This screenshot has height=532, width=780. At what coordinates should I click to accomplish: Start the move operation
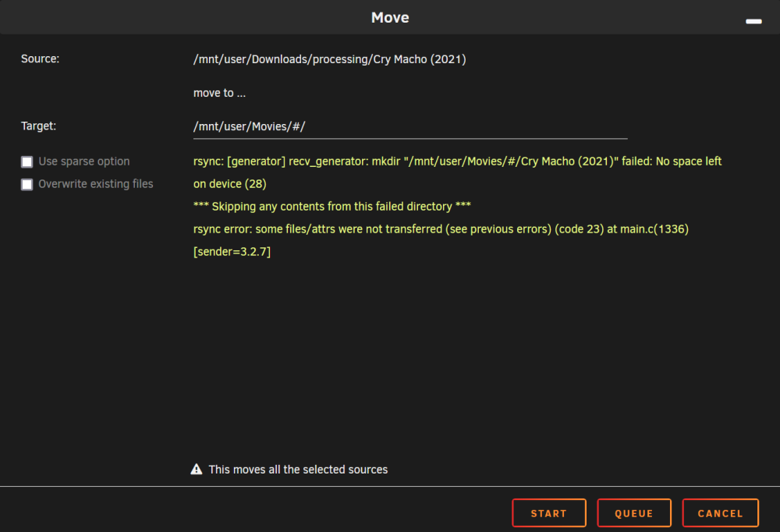point(548,513)
